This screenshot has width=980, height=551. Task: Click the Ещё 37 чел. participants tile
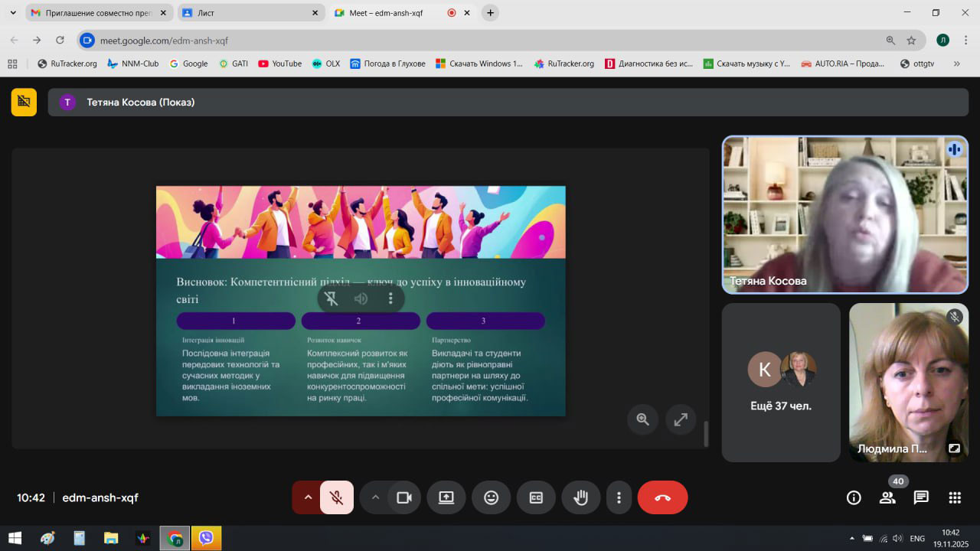tap(781, 383)
